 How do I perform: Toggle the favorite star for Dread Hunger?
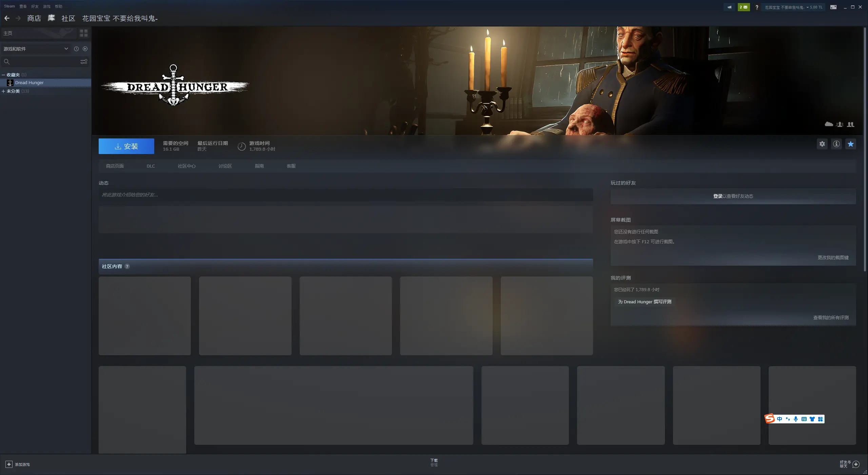pyautogui.click(x=851, y=144)
